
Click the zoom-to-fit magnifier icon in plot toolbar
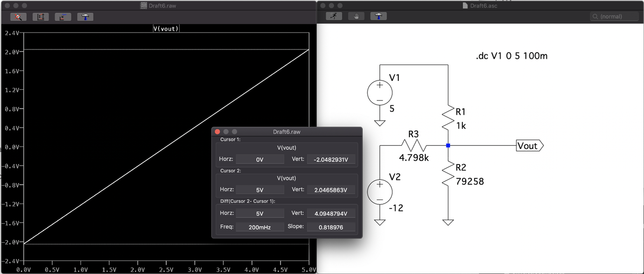(18, 17)
